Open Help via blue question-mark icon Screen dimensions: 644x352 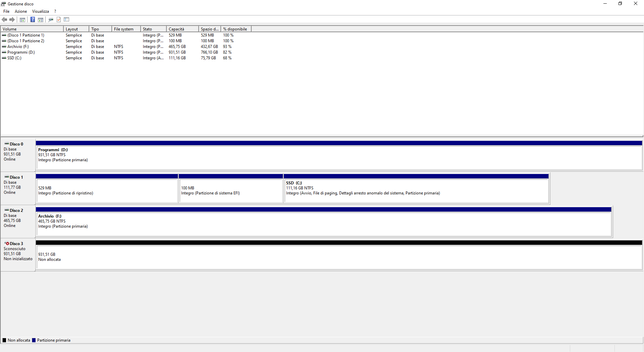pyautogui.click(x=33, y=19)
